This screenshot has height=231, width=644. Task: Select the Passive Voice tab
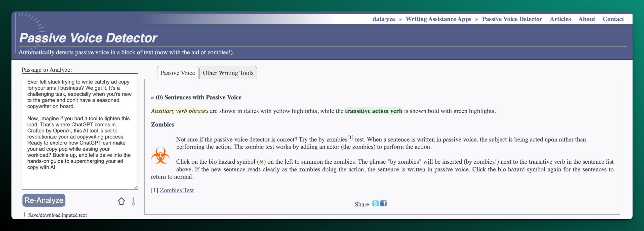click(x=177, y=73)
